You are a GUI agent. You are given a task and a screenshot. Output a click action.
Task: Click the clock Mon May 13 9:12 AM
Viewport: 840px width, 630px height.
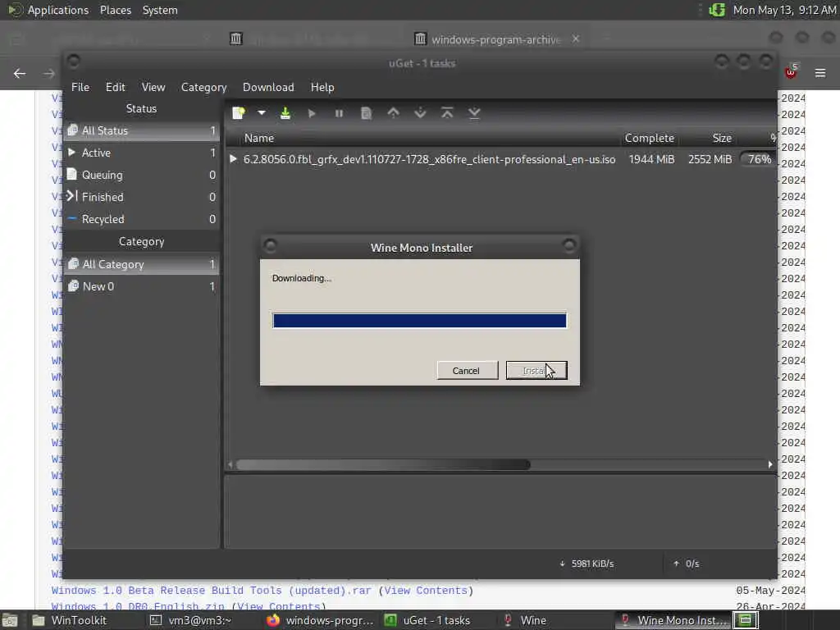point(784,10)
